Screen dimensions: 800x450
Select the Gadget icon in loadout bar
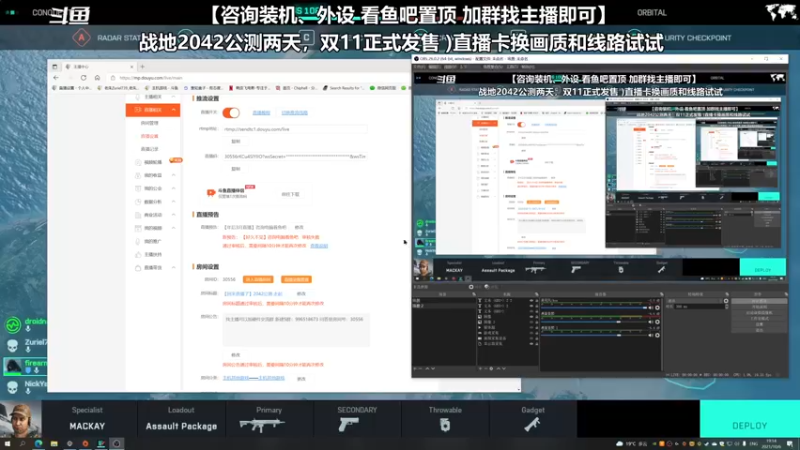pos(532,424)
